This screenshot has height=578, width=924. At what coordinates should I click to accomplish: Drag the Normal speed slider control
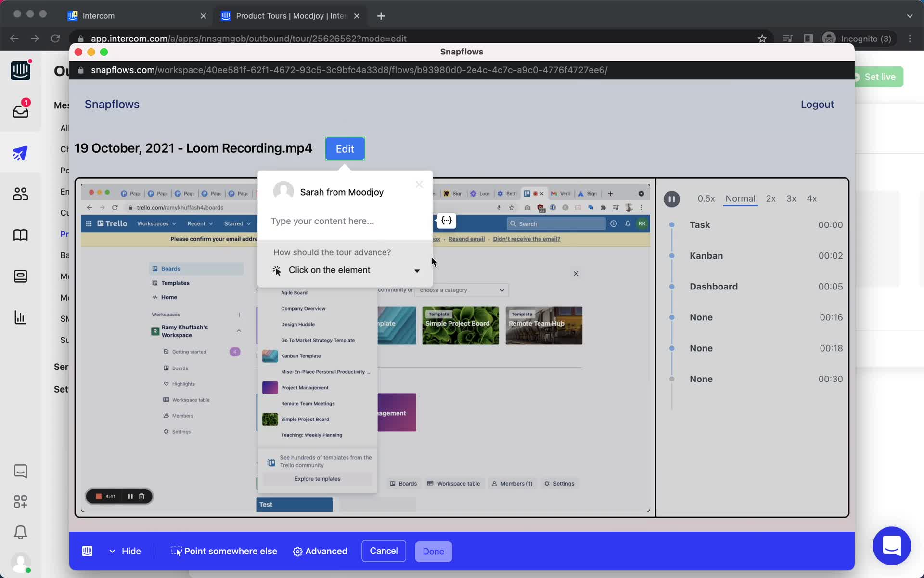coord(740,198)
